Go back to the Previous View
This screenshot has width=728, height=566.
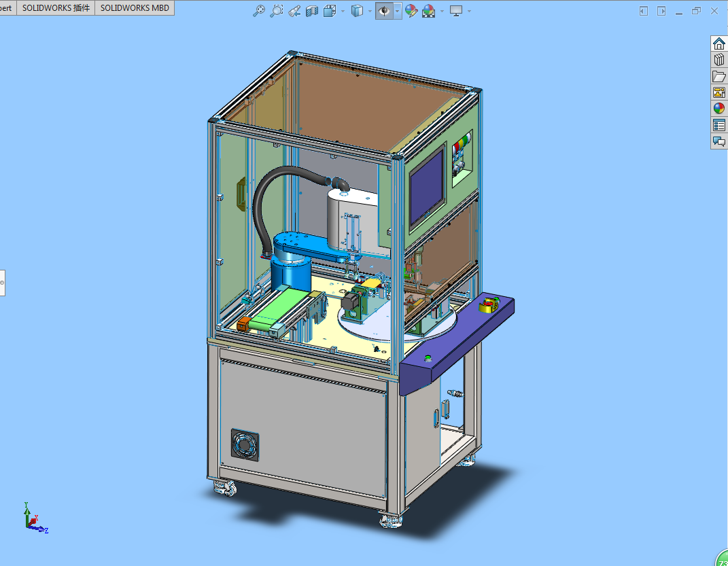(294, 11)
